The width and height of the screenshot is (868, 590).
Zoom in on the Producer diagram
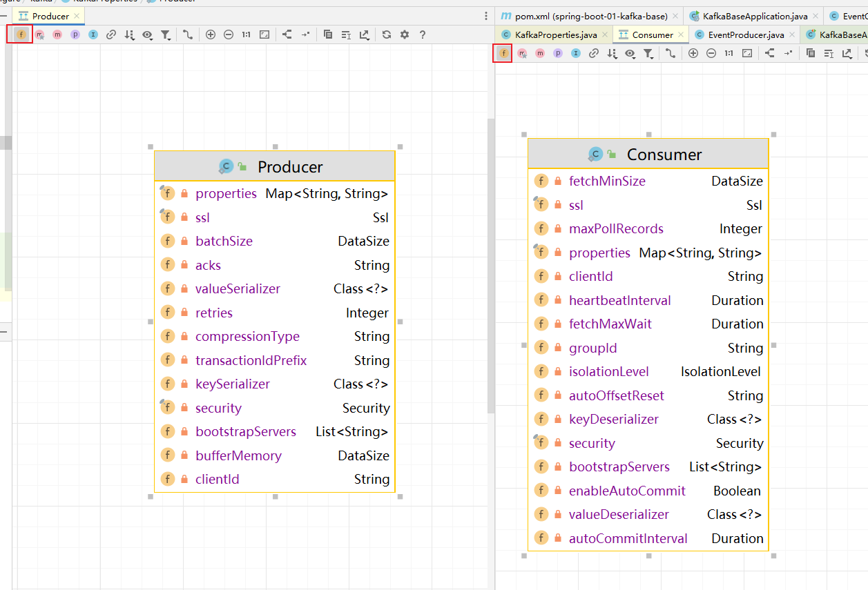211,35
